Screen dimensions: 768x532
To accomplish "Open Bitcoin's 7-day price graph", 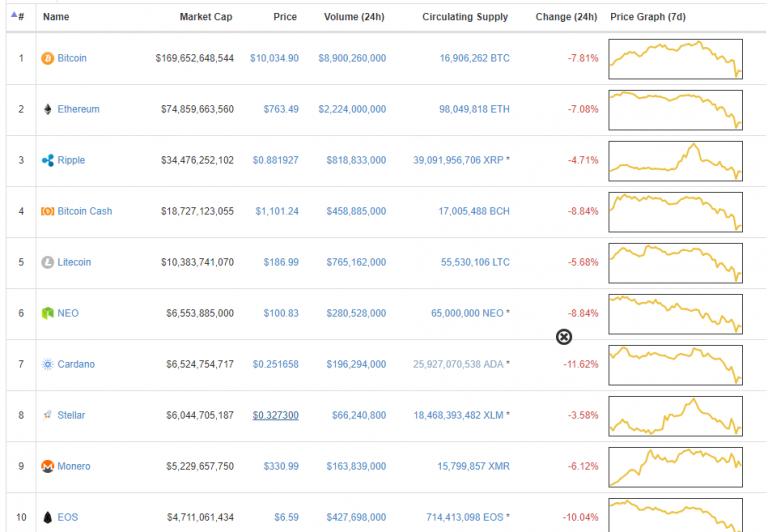I will 676,58.
